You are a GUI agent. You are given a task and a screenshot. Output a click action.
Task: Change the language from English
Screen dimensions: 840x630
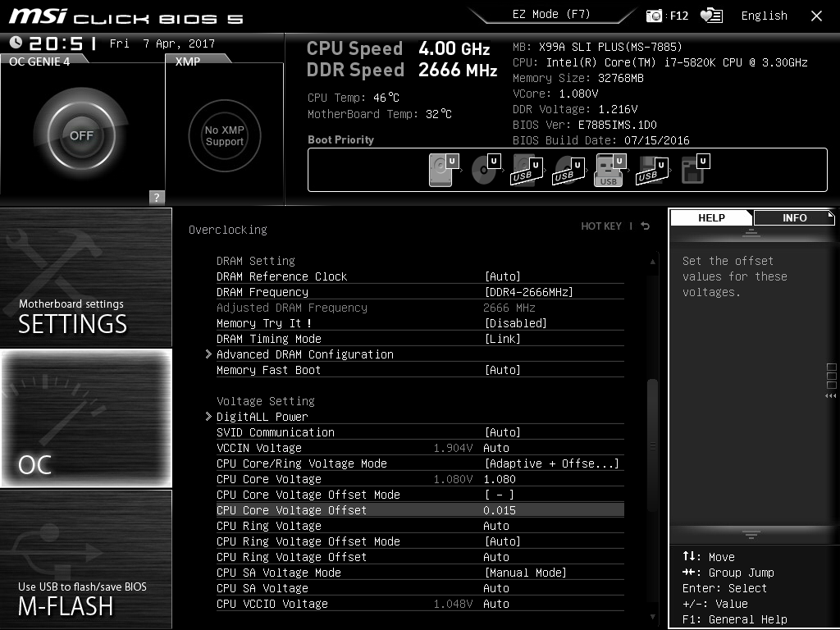click(764, 16)
